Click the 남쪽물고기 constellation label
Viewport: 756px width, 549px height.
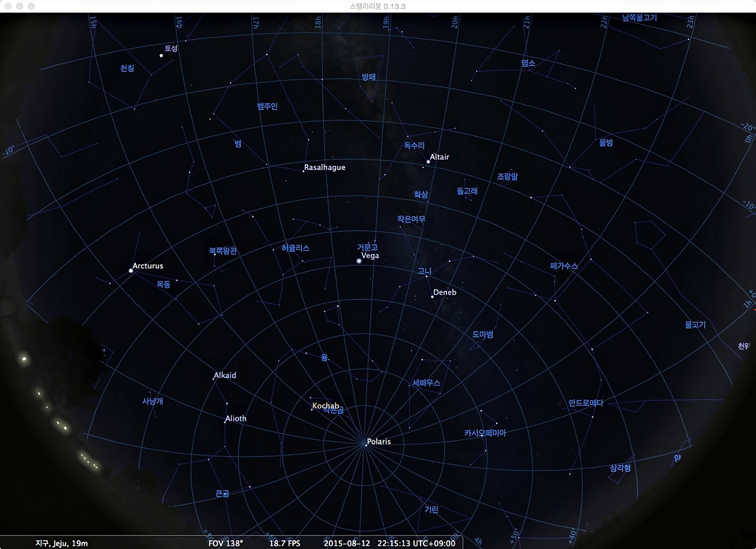tap(640, 18)
